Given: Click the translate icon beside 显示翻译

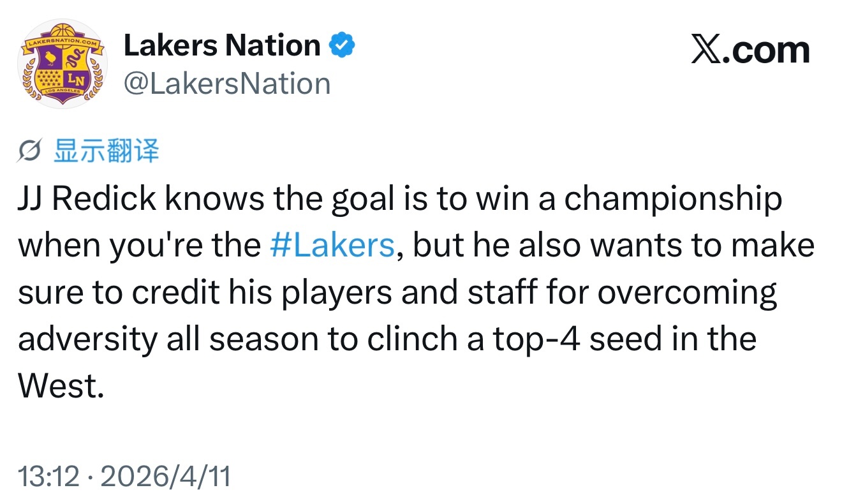Looking at the screenshot, I should pos(31,152).
